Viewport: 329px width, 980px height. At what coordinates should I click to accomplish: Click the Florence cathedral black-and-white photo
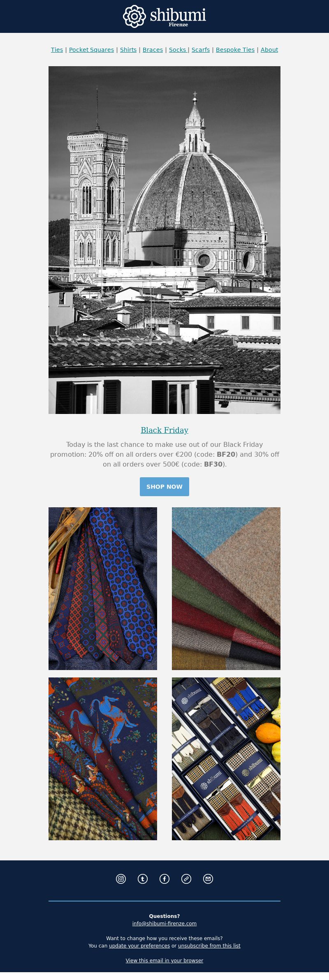point(164,240)
